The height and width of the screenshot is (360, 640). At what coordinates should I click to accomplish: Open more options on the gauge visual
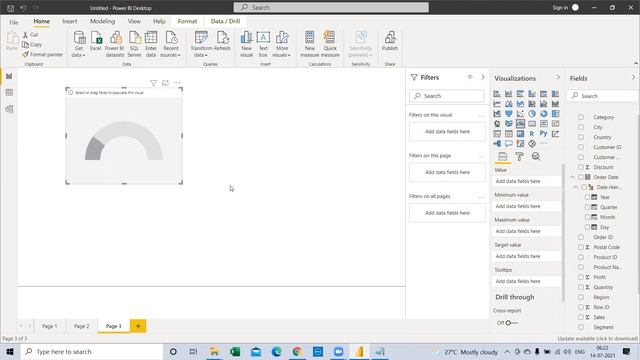(x=177, y=83)
